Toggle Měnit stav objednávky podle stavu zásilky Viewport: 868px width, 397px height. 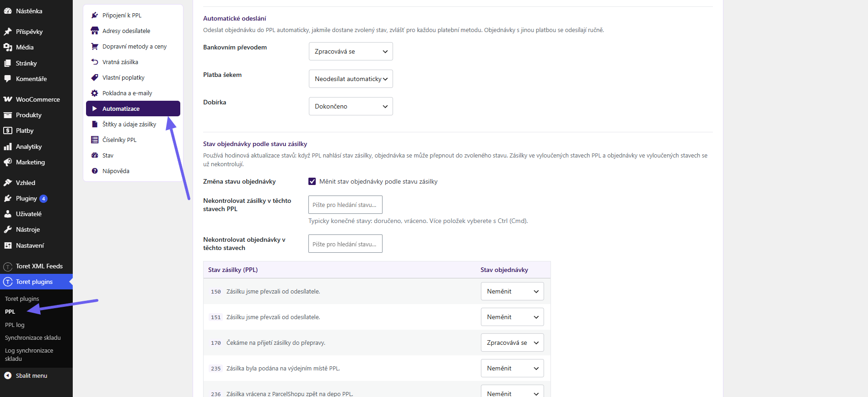[312, 181]
